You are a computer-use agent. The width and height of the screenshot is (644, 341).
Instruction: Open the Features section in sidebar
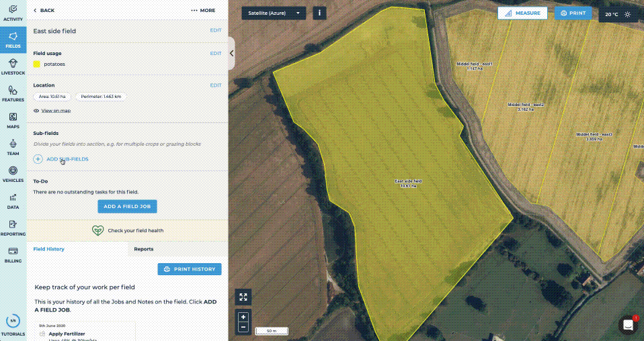point(13,93)
